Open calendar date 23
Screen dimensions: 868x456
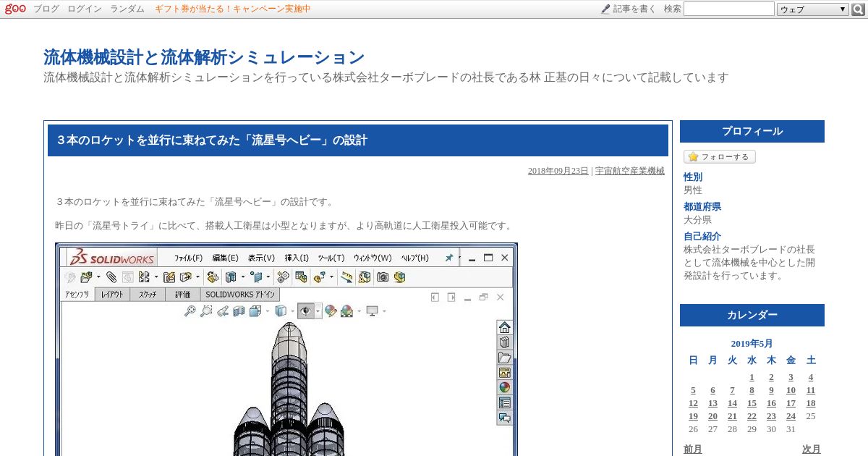click(772, 416)
